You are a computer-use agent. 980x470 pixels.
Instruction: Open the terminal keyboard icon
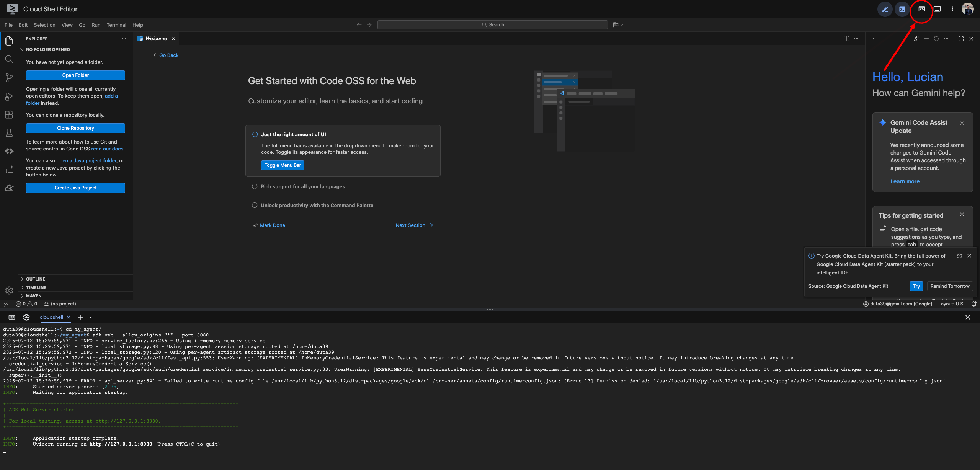[x=12, y=317]
